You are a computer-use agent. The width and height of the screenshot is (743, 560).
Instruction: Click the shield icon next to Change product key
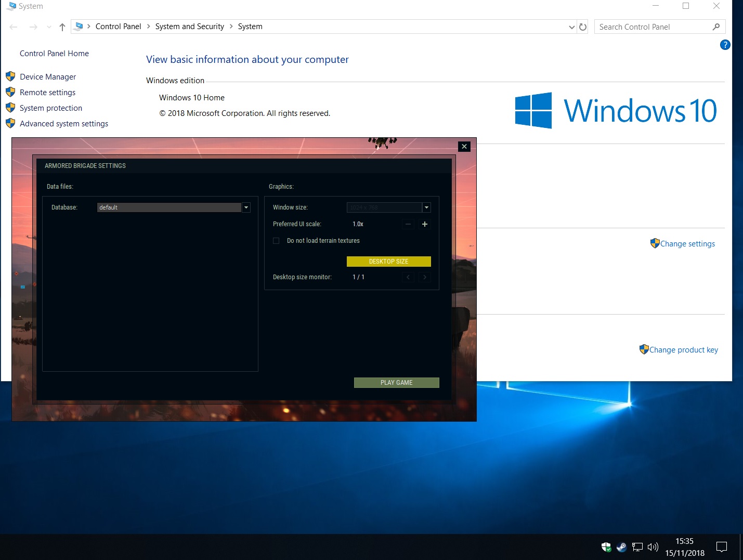(644, 349)
